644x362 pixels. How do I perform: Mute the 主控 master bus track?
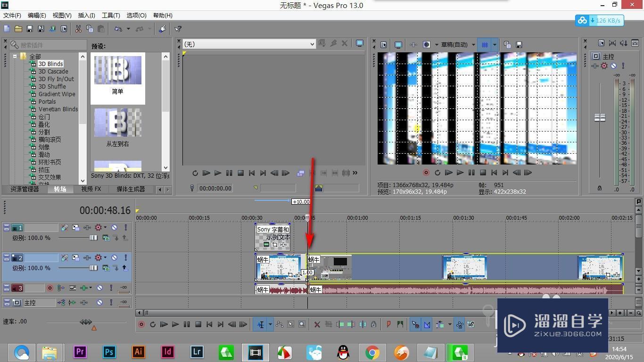point(99,303)
